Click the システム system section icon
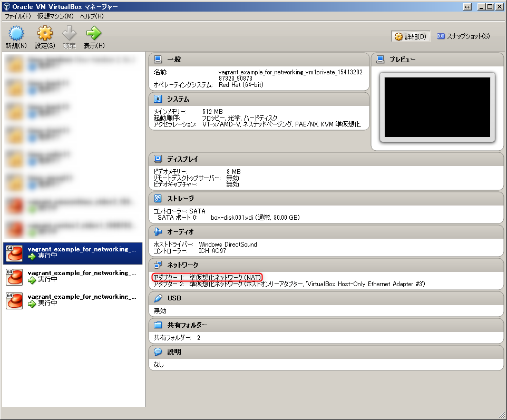Screen dimensions: 507x420 158,99
